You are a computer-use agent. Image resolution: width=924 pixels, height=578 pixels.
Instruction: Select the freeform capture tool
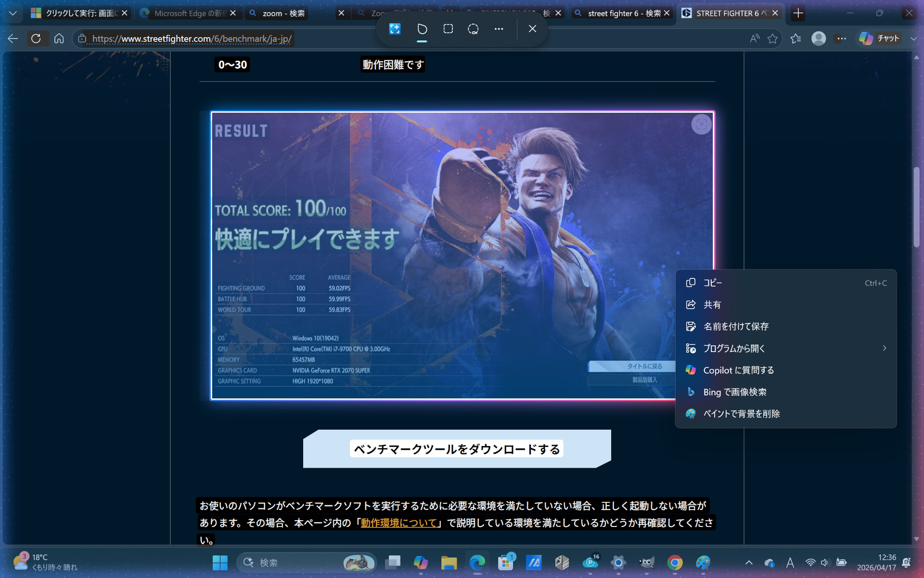point(422,29)
